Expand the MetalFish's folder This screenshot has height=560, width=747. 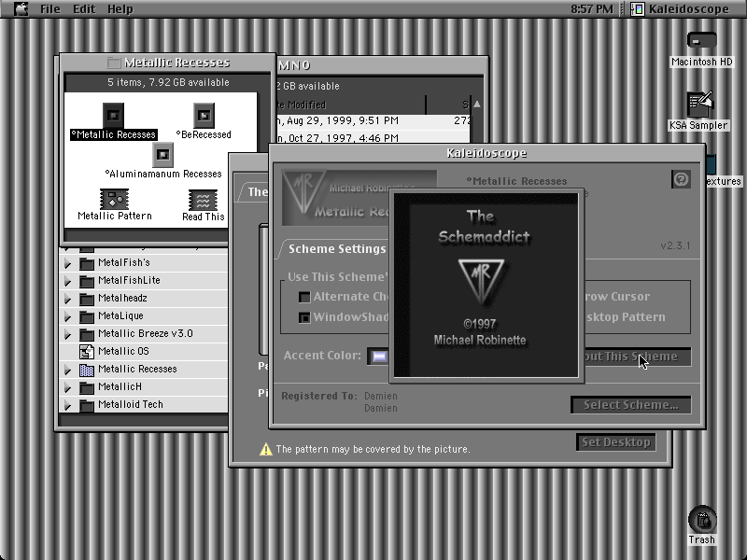click(x=67, y=263)
